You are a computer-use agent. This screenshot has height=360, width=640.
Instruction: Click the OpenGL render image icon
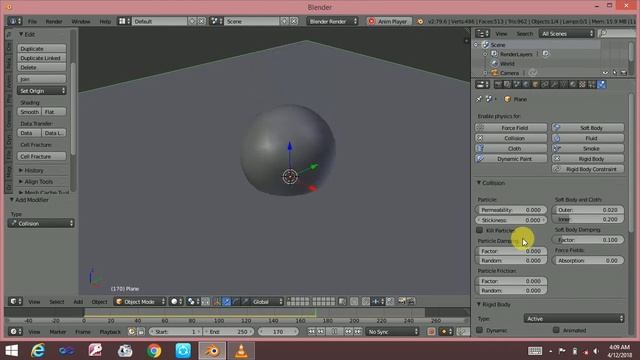pyautogui.click(x=402, y=301)
